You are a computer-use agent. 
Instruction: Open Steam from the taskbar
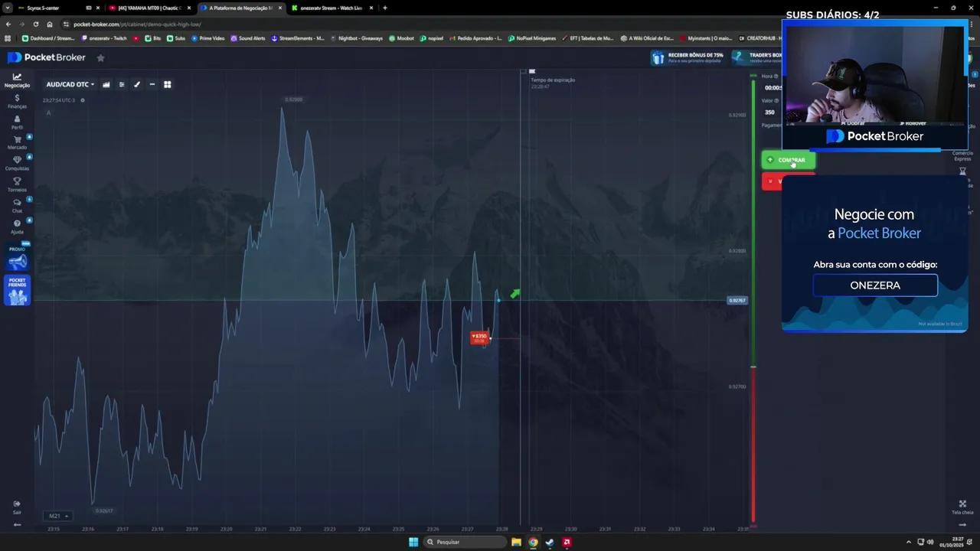[550, 542]
